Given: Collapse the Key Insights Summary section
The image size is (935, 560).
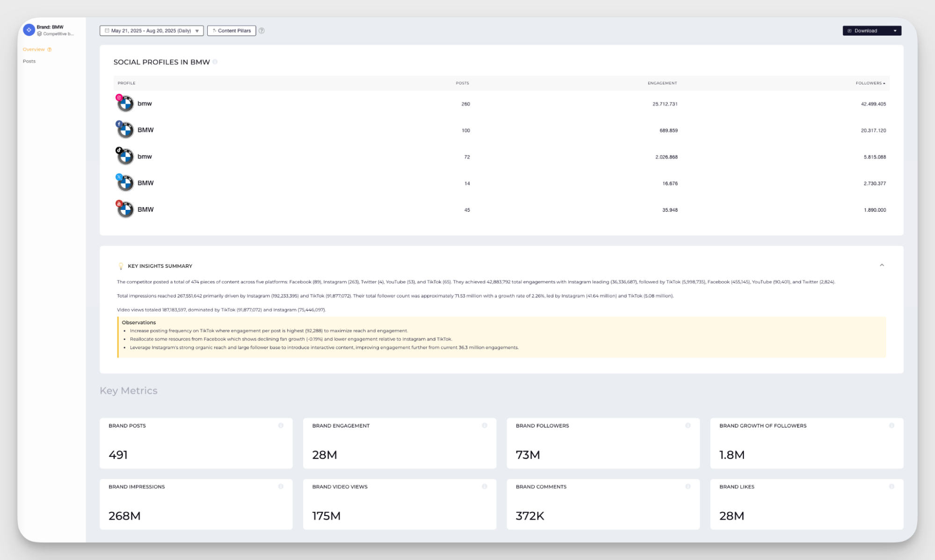Looking at the screenshot, I should (882, 265).
